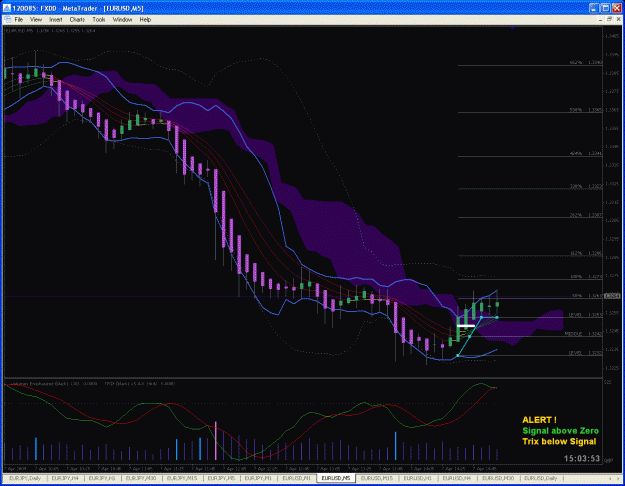
Task: Switch to the EURJPY,Daily chart tab
Action: point(25,478)
